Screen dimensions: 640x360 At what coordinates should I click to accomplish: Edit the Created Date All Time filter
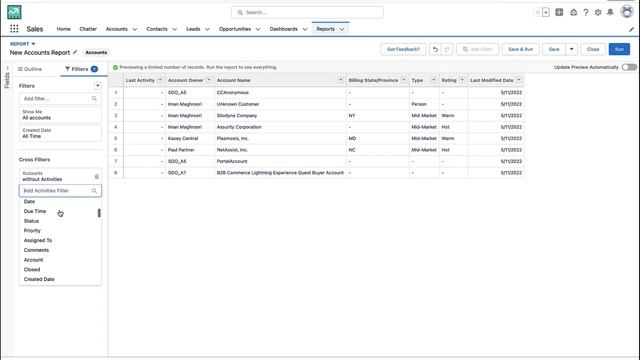pos(60,133)
